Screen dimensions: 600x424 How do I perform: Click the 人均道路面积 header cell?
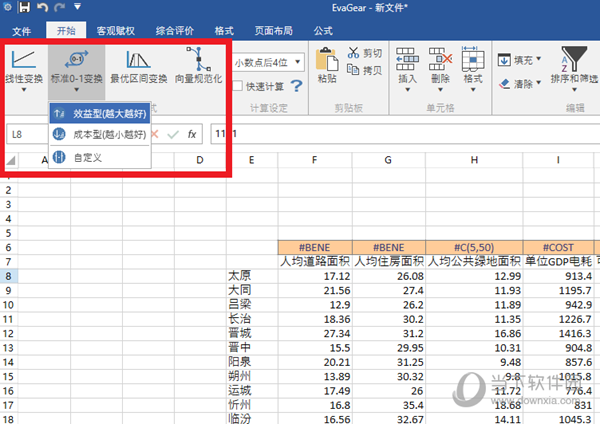315,261
